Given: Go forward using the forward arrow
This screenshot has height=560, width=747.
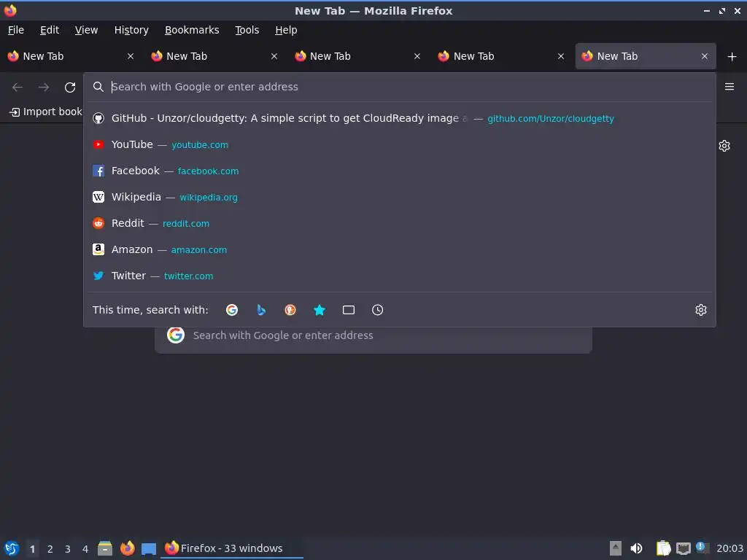Looking at the screenshot, I should [x=44, y=87].
